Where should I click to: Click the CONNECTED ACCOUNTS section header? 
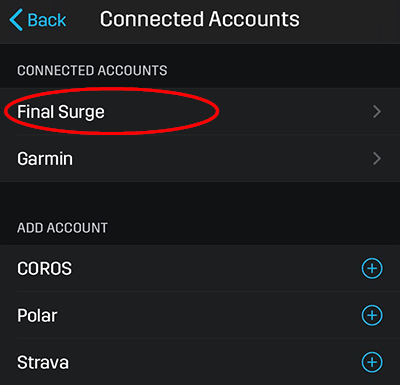tap(92, 71)
